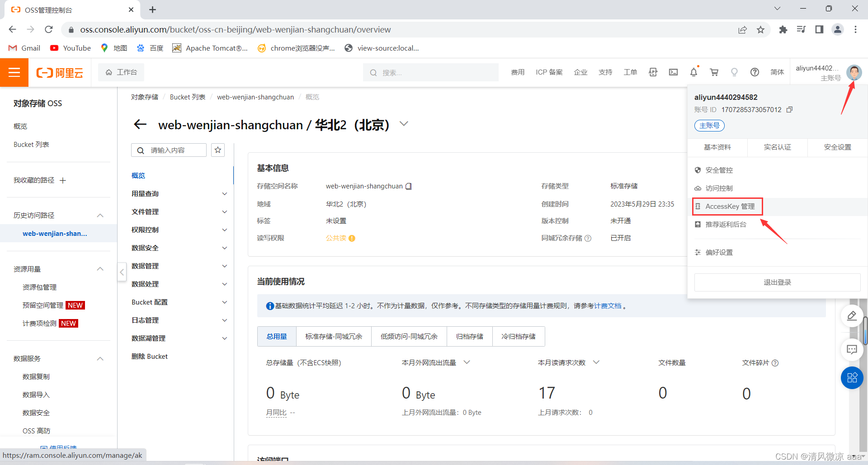Screen dimensions: 868x465
Task: Go to Bucket 列表 in breadcrumb
Action: click(188, 97)
